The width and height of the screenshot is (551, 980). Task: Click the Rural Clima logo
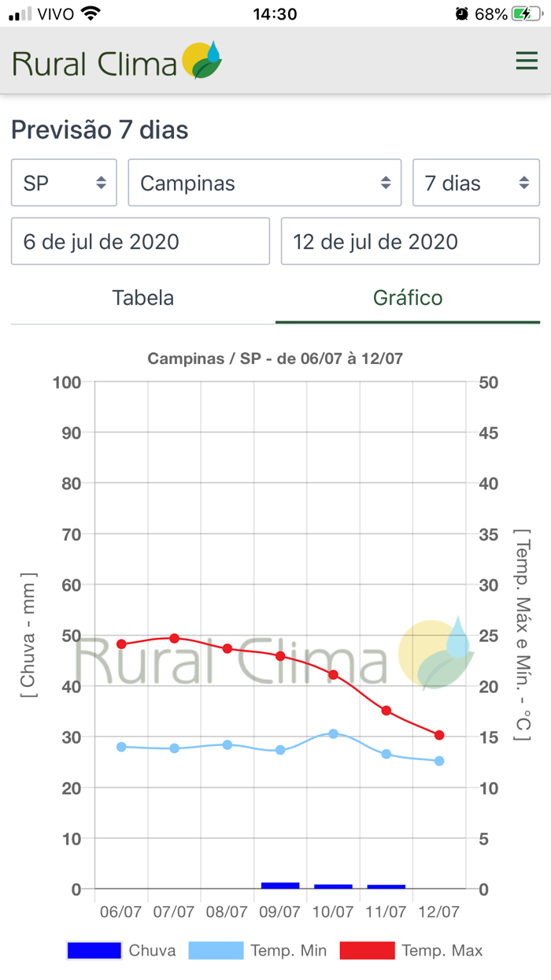[94, 59]
